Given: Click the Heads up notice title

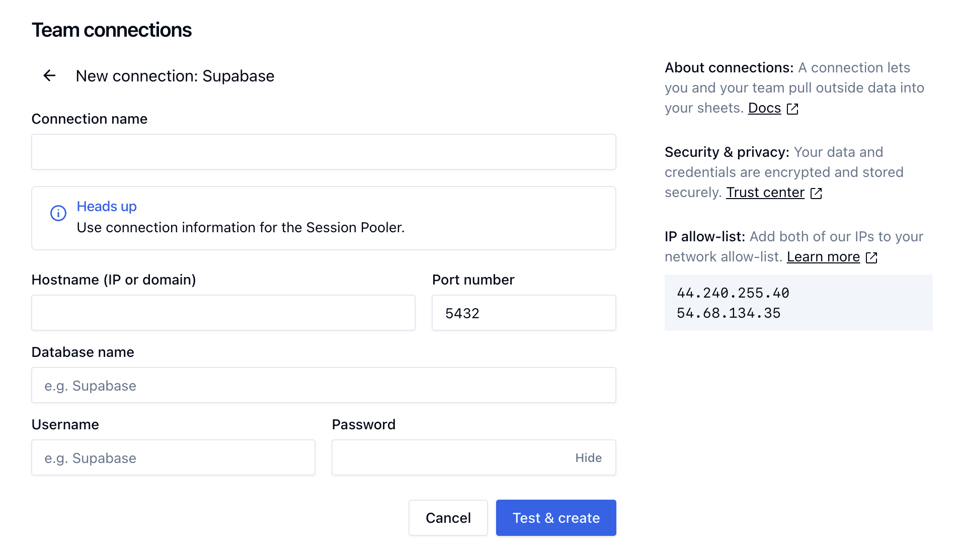Looking at the screenshot, I should [x=107, y=206].
